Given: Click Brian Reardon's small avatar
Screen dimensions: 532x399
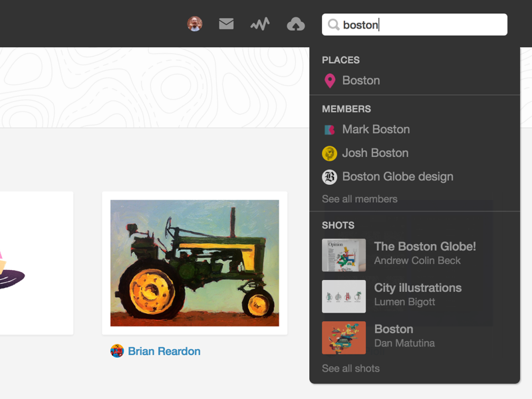Looking at the screenshot, I should (117, 351).
